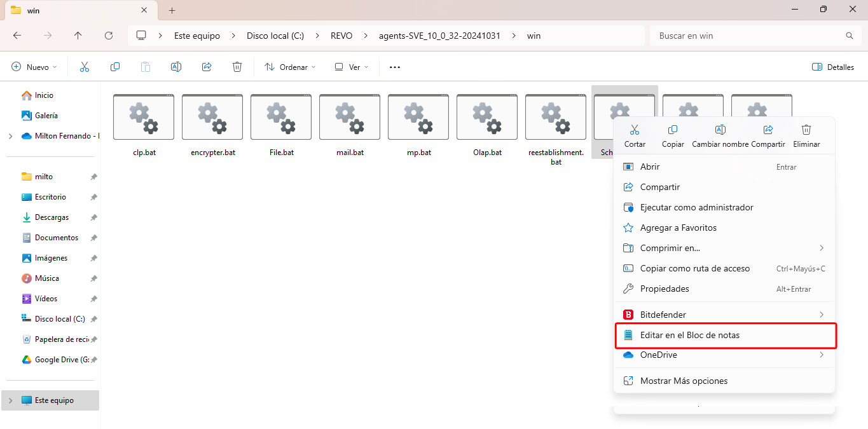This screenshot has width=868, height=429.
Task: Open the Ver view dropdown
Action: click(350, 67)
